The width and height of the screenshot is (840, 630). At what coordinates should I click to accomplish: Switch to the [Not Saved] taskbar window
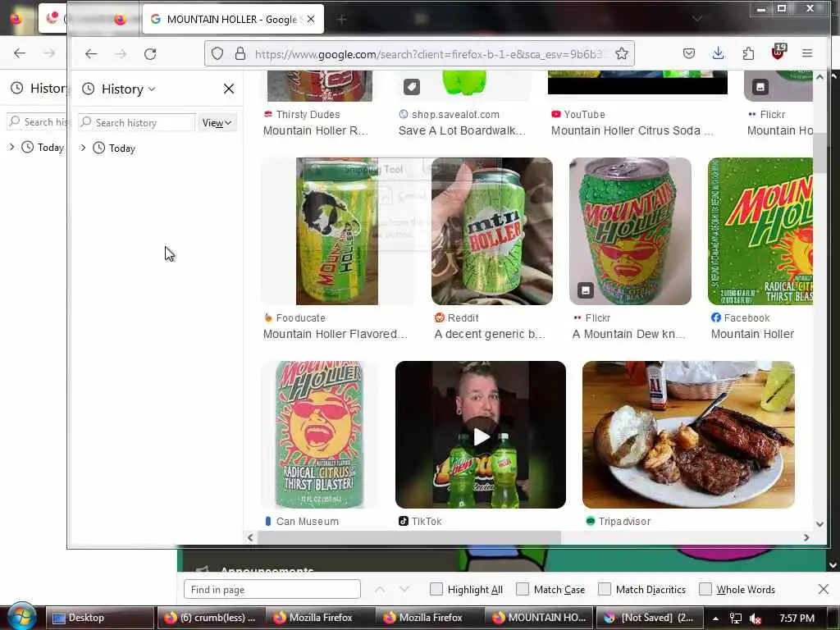click(649, 618)
